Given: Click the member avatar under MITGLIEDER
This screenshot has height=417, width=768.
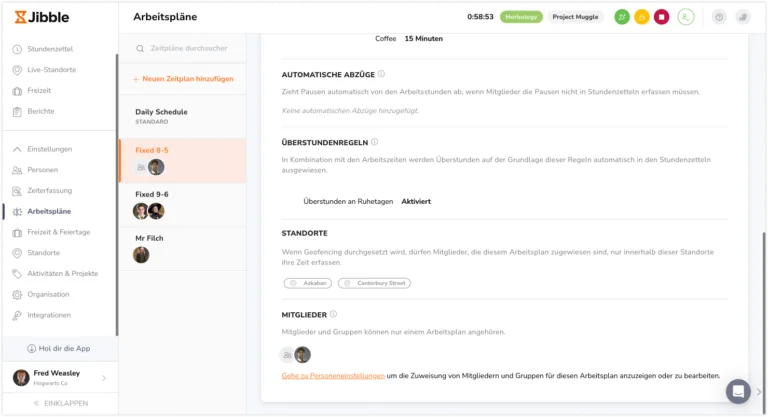Looking at the screenshot, I should [302, 355].
